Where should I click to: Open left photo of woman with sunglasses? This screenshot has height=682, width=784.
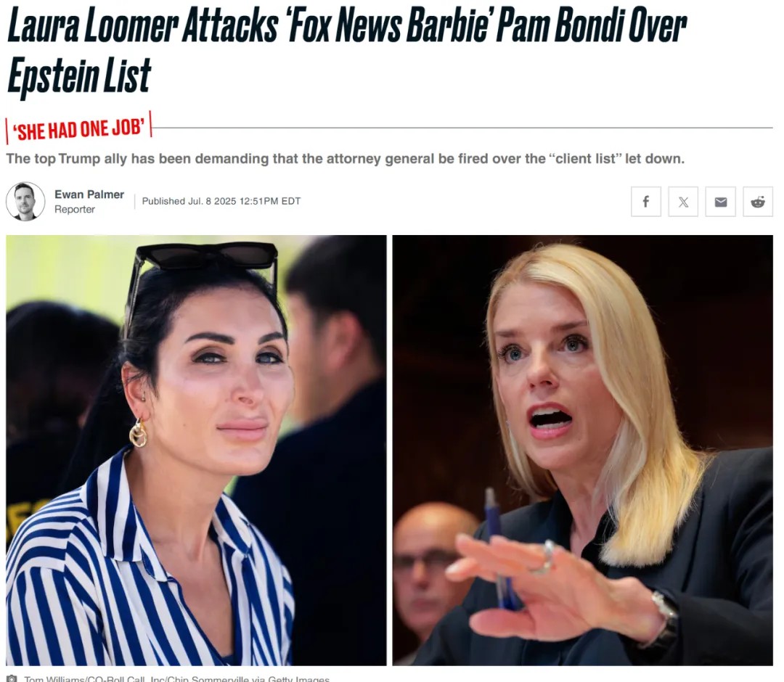(x=196, y=450)
